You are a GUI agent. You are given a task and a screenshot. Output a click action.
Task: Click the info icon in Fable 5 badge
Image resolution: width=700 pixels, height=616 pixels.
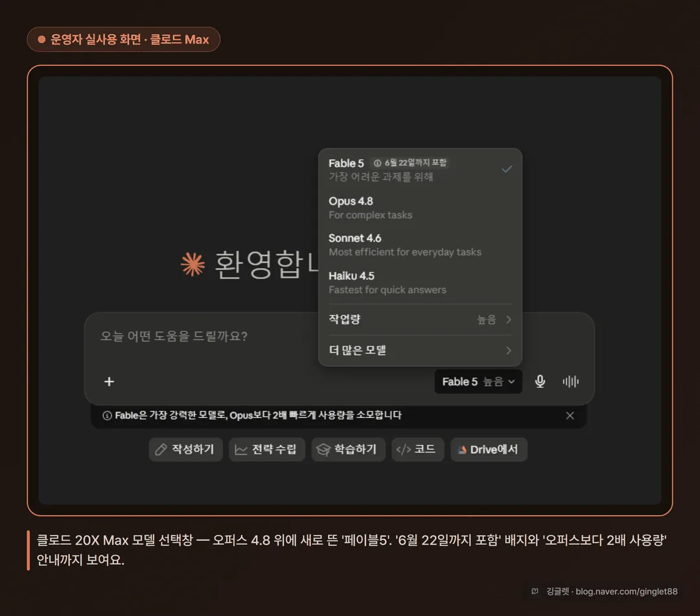click(377, 163)
